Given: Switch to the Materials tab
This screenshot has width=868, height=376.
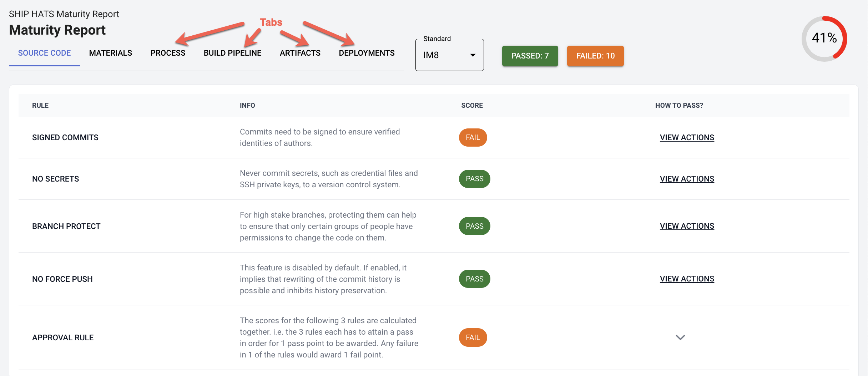Looking at the screenshot, I should click(110, 53).
